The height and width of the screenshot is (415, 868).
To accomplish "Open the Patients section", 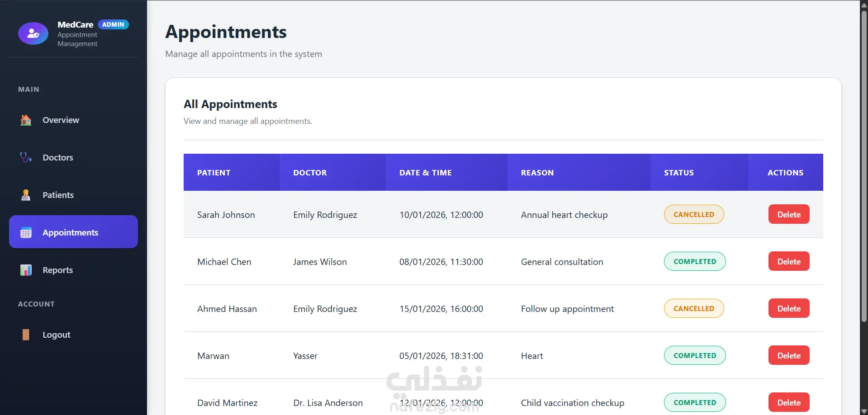I will point(58,195).
